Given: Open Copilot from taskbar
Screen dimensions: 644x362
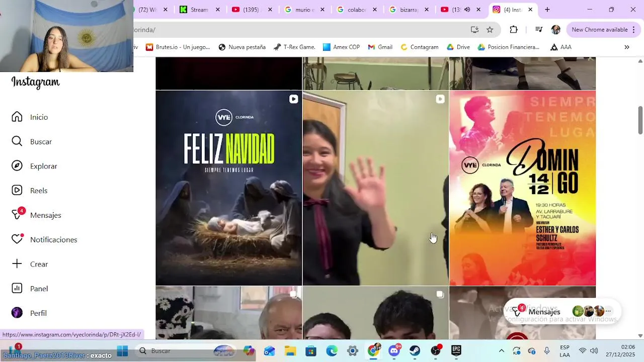Looking at the screenshot, I should pos(249,351).
